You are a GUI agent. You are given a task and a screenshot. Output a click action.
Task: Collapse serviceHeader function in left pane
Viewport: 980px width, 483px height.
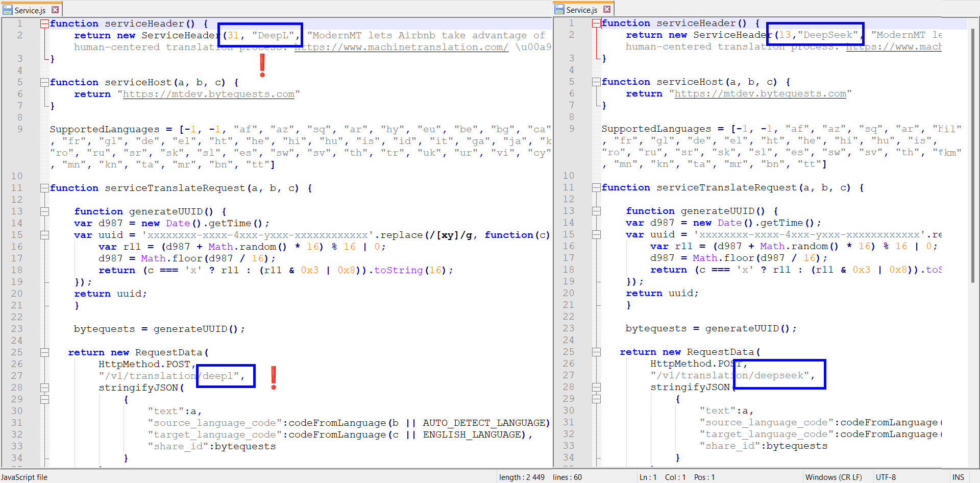45,23
